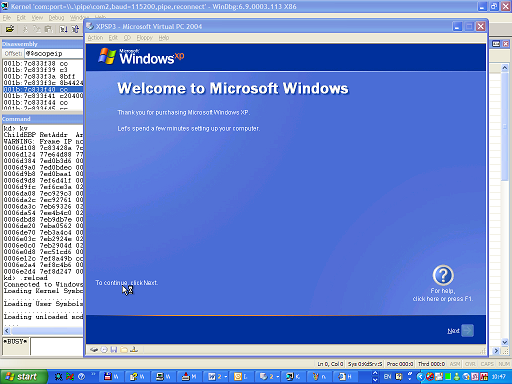512x384 pixels.
Task: Open the CD menu in Virtual PC
Action: tap(127, 38)
